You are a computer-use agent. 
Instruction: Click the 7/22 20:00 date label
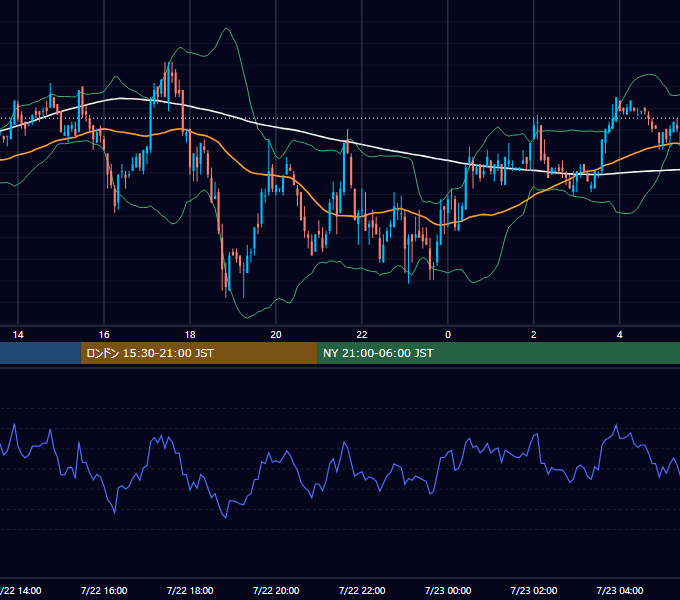tap(276, 590)
